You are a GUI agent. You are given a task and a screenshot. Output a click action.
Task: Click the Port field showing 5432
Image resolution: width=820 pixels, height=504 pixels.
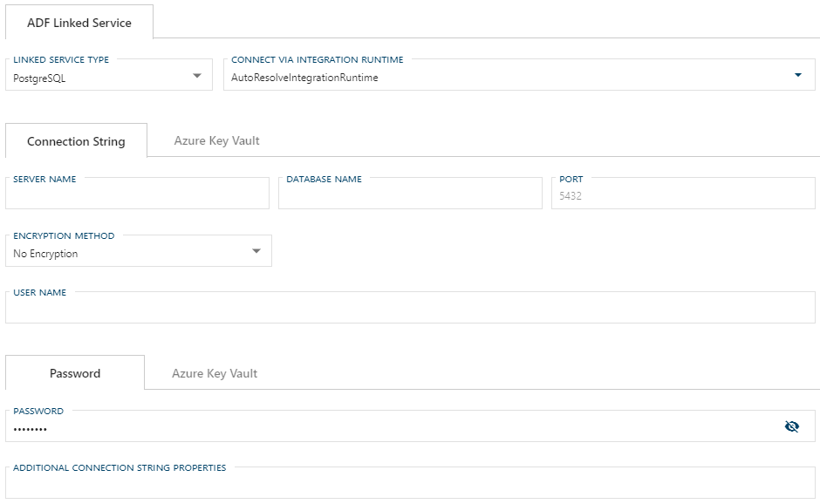coord(685,192)
